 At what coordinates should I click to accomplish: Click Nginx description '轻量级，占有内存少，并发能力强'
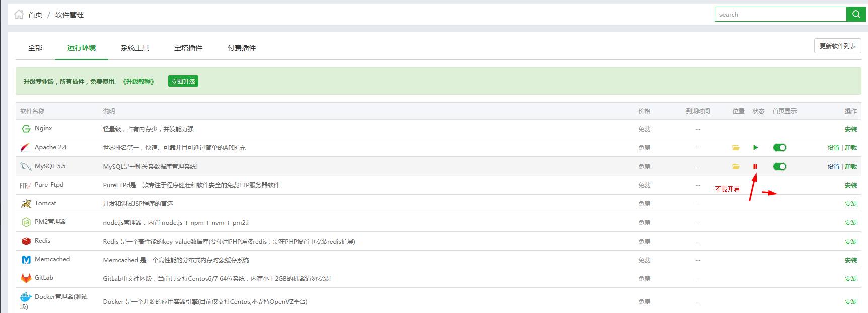[148, 129]
